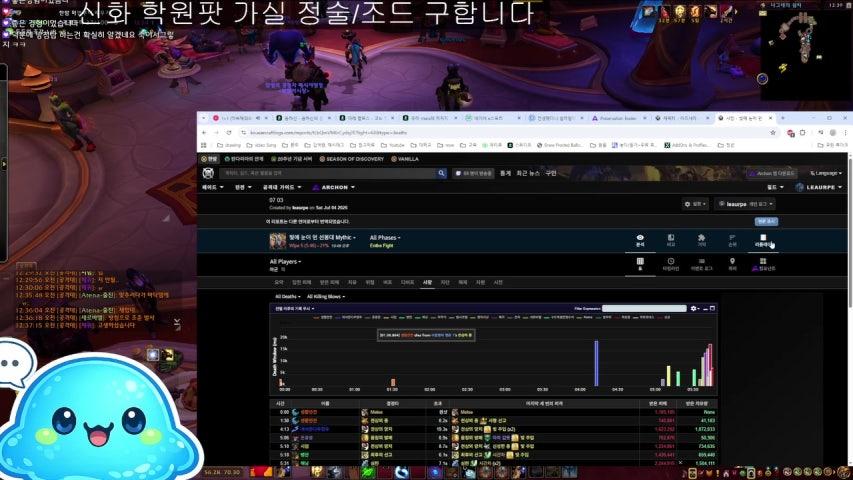853x480 pixels.
Task: Expand the All Deaths filter dropdown
Action: (x=288, y=297)
